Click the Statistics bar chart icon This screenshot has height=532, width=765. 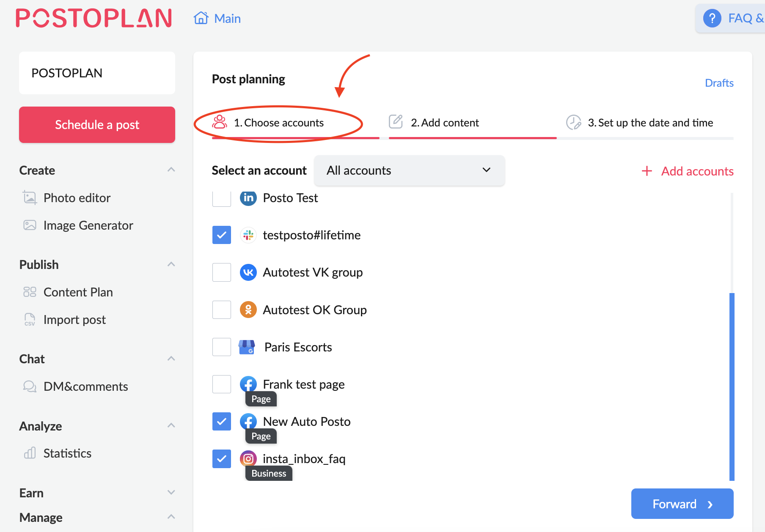click(30, 453)
